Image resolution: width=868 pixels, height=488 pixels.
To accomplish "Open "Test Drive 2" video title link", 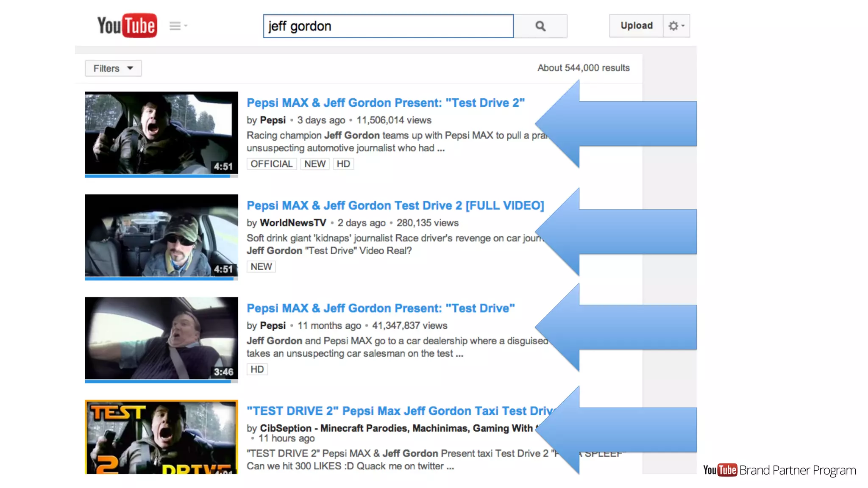I will (385, 103).
